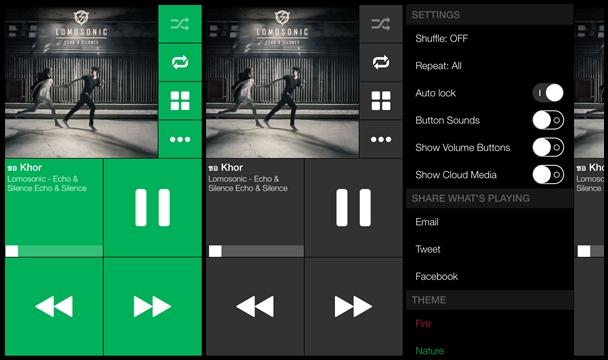Enable the Show Volume Buttons switch
Screen dimensions: 608x360
click(x=548, y=147)
